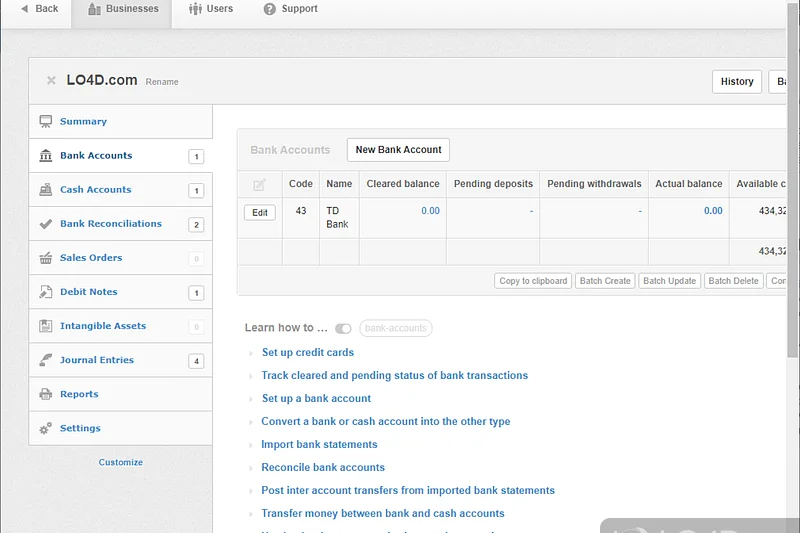Viewport: 800px width, 533px height.
Task: Click the Cash Accounts register icon
Action: (45, 190)
